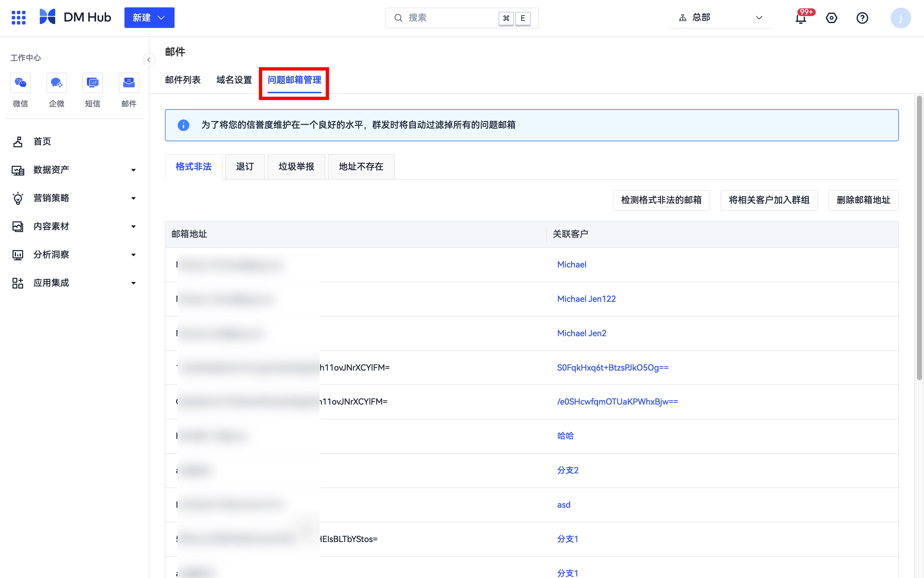Expand the 内容素材 menu arrow

[133, 227]
